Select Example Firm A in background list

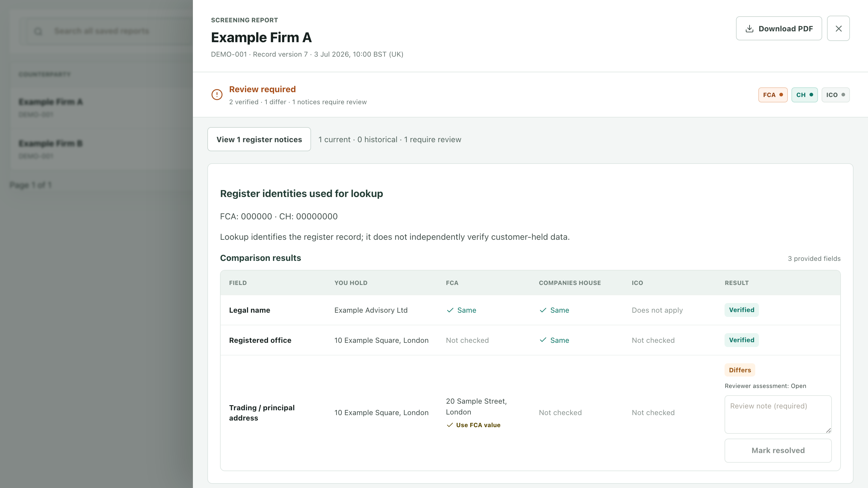point(51,102)
